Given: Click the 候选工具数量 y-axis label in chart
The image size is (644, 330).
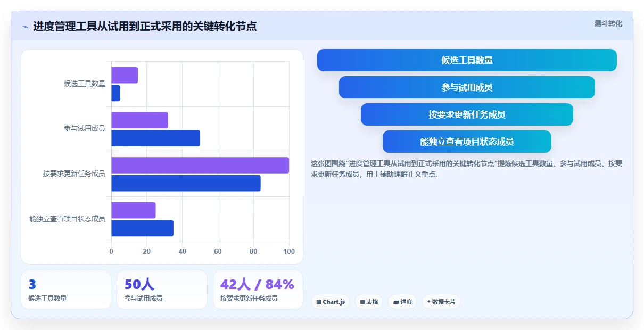Looking at the screenshot, I should 84,84.
